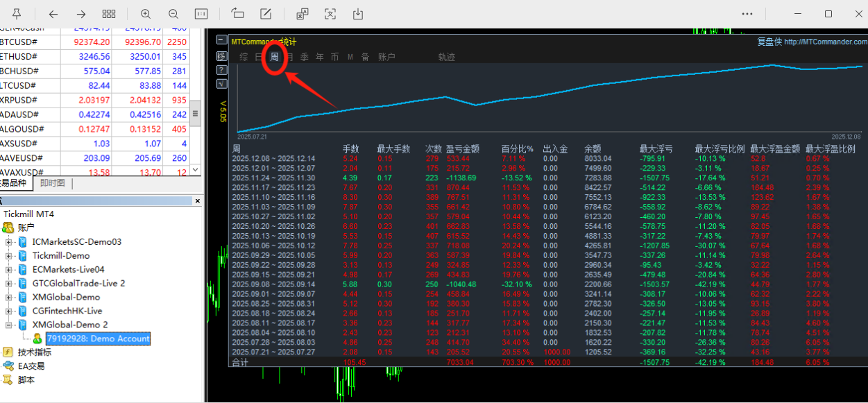Zoom out of the image
Screen dimensions: 868x403
pos(173,14)
